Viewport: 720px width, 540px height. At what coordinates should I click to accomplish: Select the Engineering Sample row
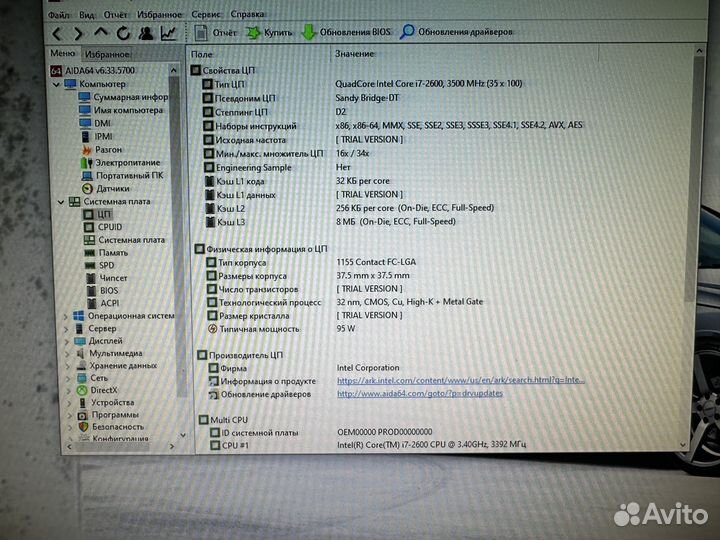(277, 168)
